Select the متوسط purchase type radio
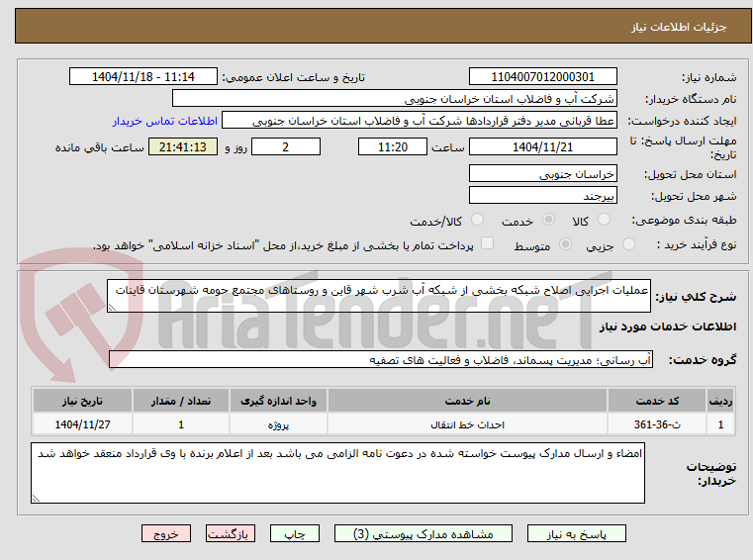The width and height of the screenshot is (753, 560). click(565, 244)
